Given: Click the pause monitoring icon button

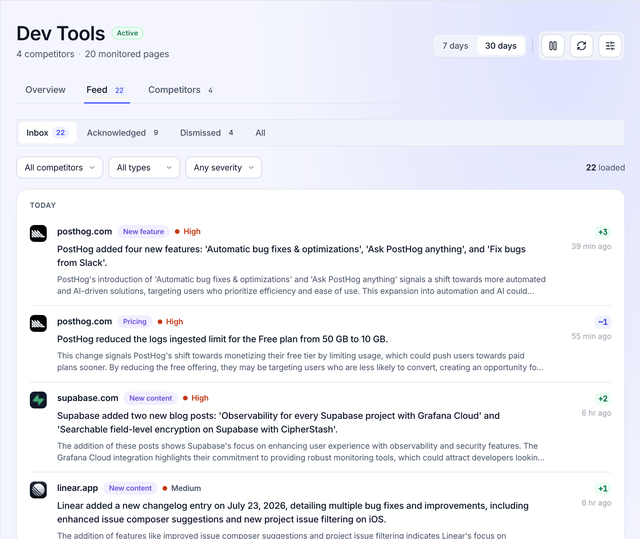Looking at the screenshot, I should (553, 46).
